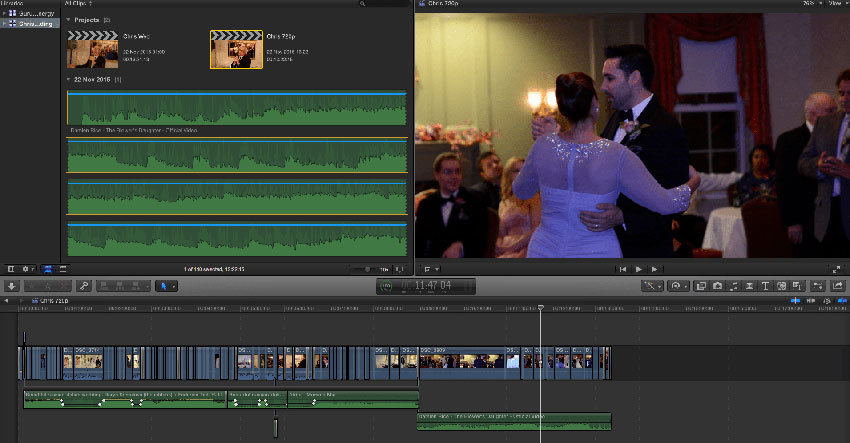The width and height of the screenshot is (850, 443).
Task: Open the Titles browser T icon
Action: pyautogui.click(x=765, y=286)
